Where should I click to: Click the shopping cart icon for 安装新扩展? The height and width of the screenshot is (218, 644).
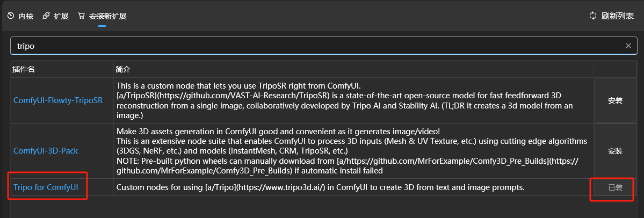[81, 16]
